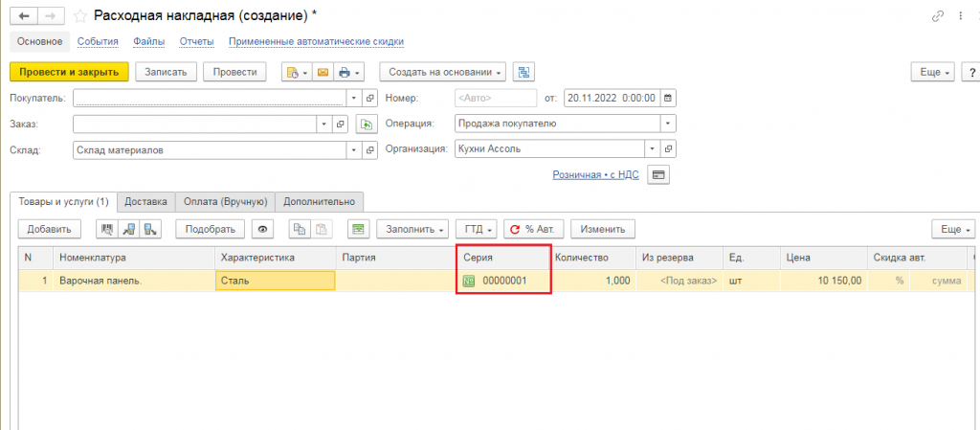Click the Изменить button
Image resolution: width=980 pixels, height=430 pixels.
coord(603,230)
